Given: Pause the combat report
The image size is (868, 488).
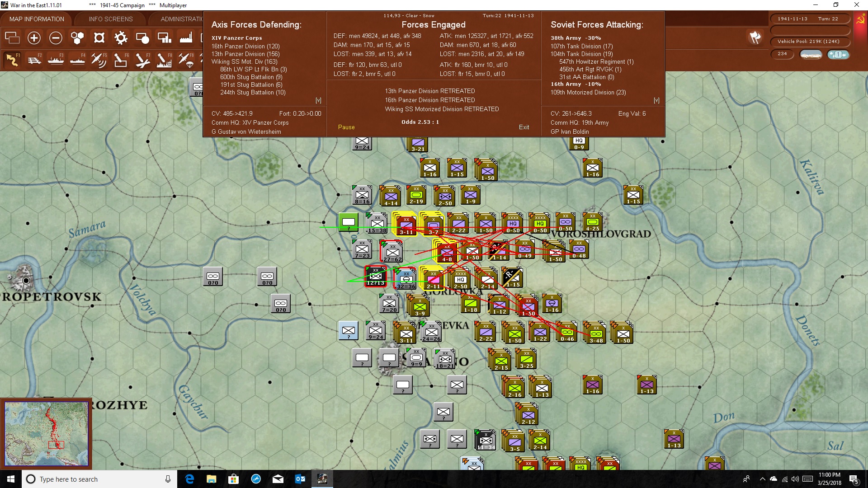Looking at the screenshot, I should coord(346,127).
